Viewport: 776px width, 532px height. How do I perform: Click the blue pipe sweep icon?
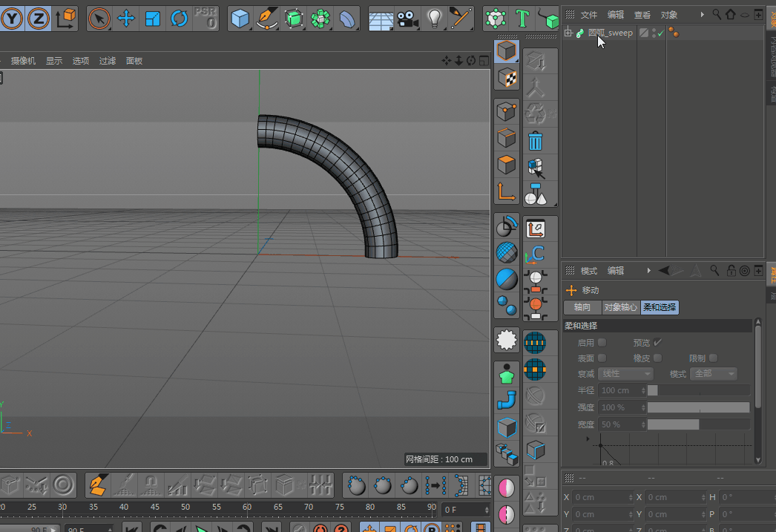coord(507,400)
